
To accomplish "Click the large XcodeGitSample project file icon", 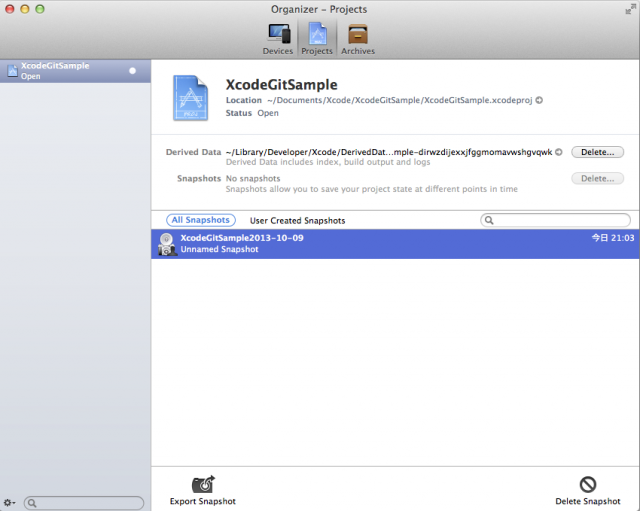I will pos(190,97).
